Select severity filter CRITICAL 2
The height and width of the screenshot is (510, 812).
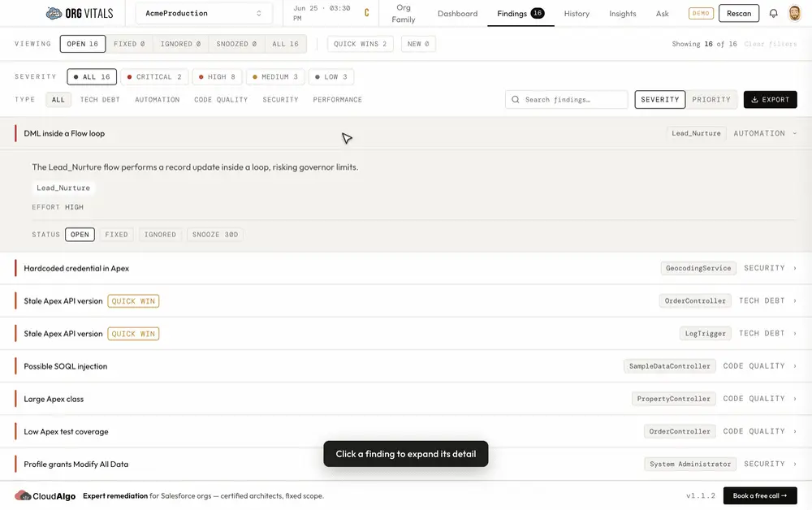coord(154,76)
